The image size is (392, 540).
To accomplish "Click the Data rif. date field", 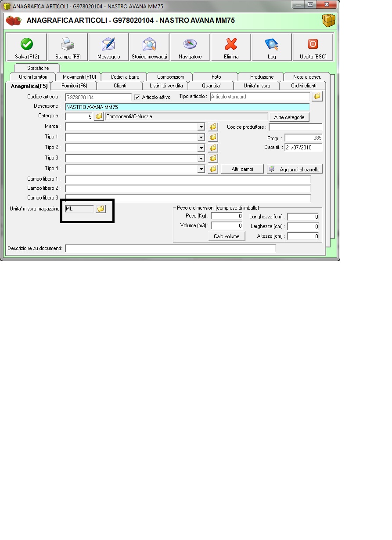I will pyautogui.click(x=303, y=148).
